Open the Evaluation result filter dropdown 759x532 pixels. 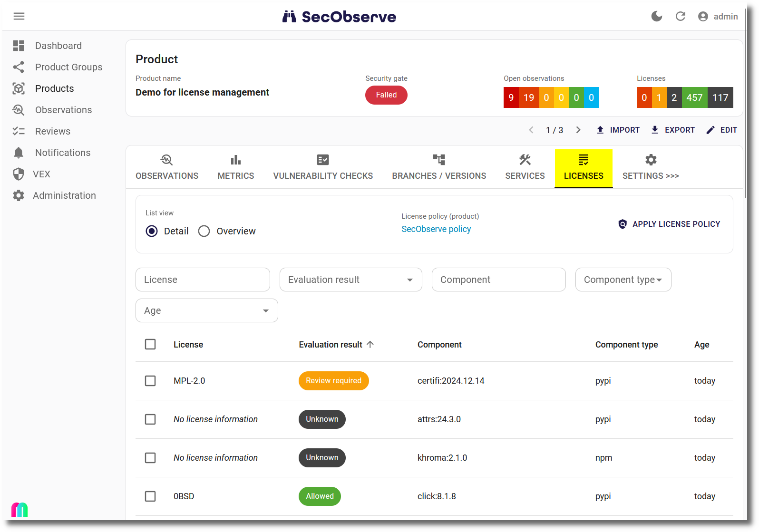click(x=351, y=280)
